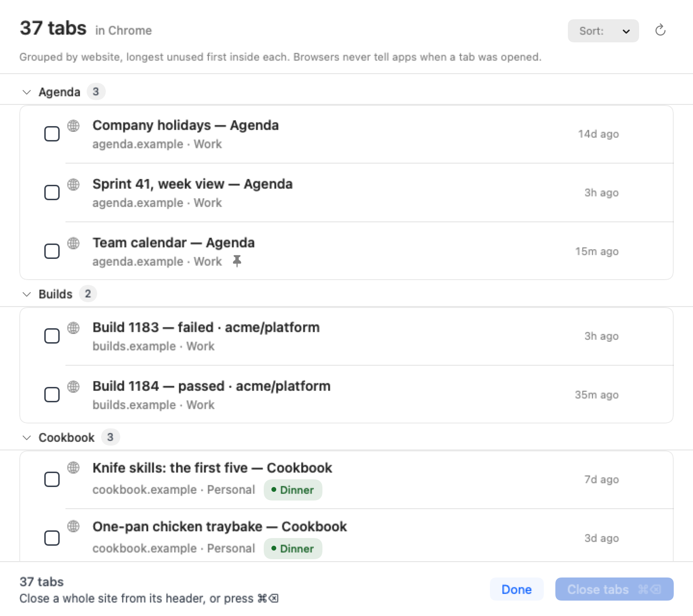
Task: Collapse the Builds group chevron
Action: pos(27,294)
